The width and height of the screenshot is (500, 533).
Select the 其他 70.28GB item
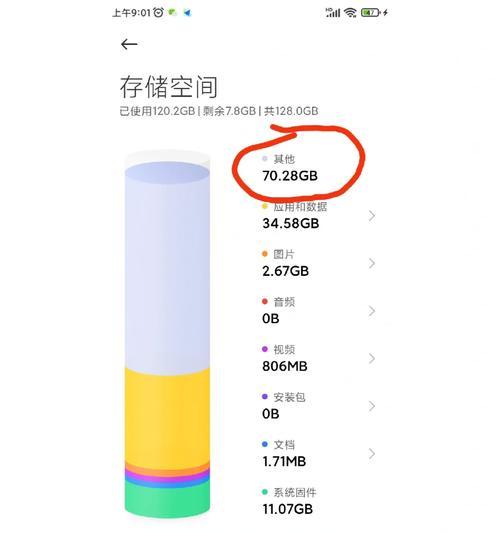[290, 168]
